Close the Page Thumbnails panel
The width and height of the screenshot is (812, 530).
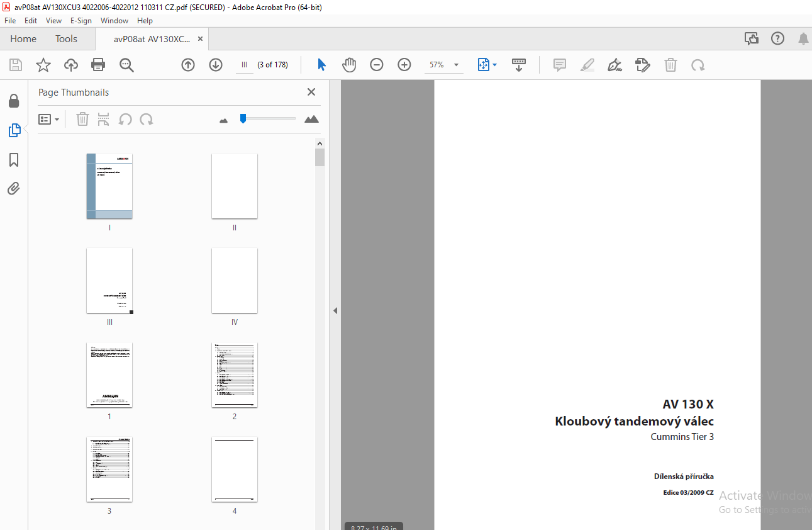tap(311, 92)
